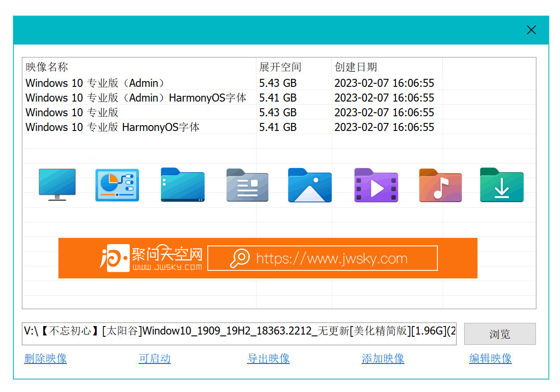This screenshot has width=560, height=392.
Task: Click 5.41 GB in the last row
Action: (278, 127)
